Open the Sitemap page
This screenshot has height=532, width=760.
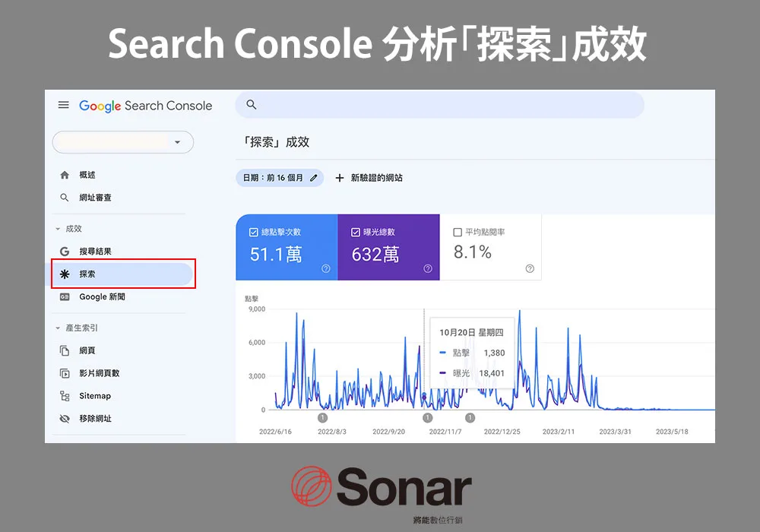point(95,396)
